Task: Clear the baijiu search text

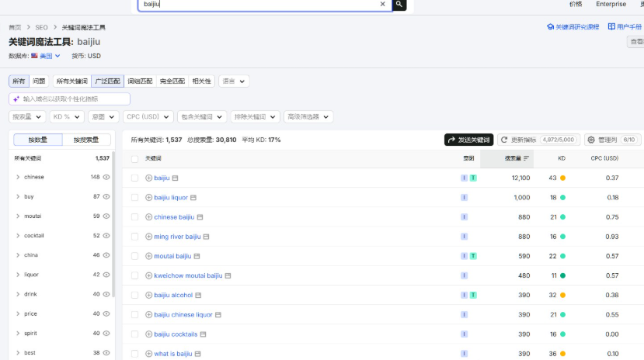Action: click(x=382, y=4)
